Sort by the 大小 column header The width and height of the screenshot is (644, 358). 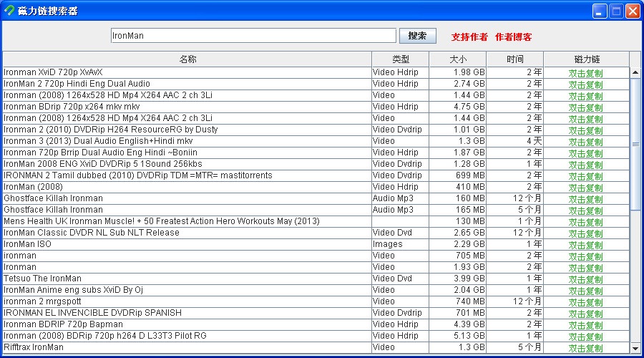[457, 59]
